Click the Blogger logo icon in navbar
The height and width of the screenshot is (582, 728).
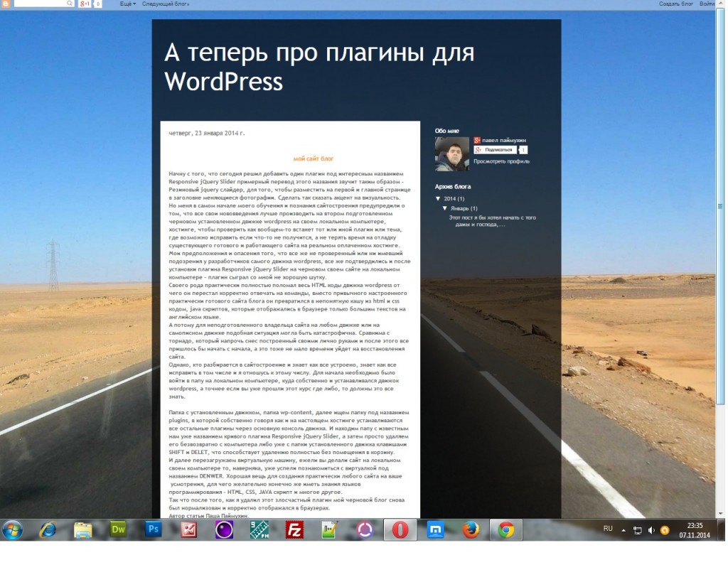(6, 4)
